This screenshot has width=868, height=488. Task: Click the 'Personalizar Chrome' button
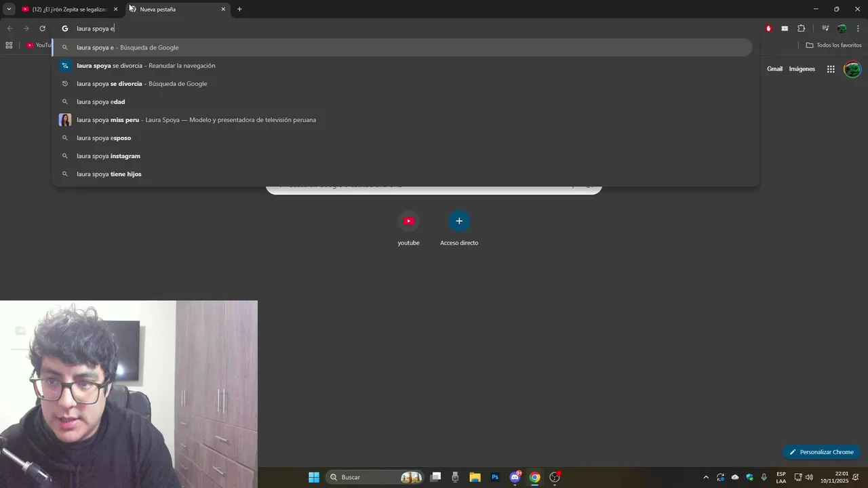(821, 452)
